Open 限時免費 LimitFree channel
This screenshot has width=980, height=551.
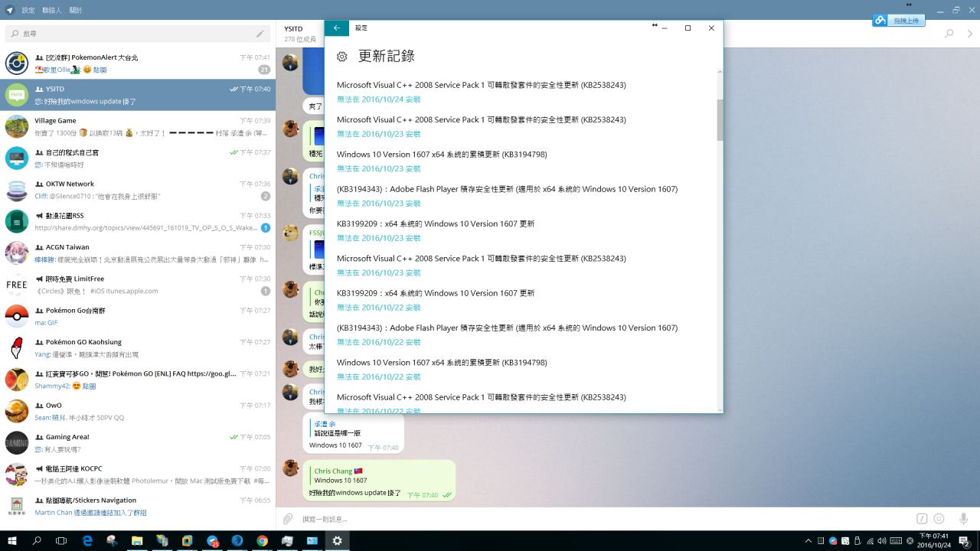(138, 285)
